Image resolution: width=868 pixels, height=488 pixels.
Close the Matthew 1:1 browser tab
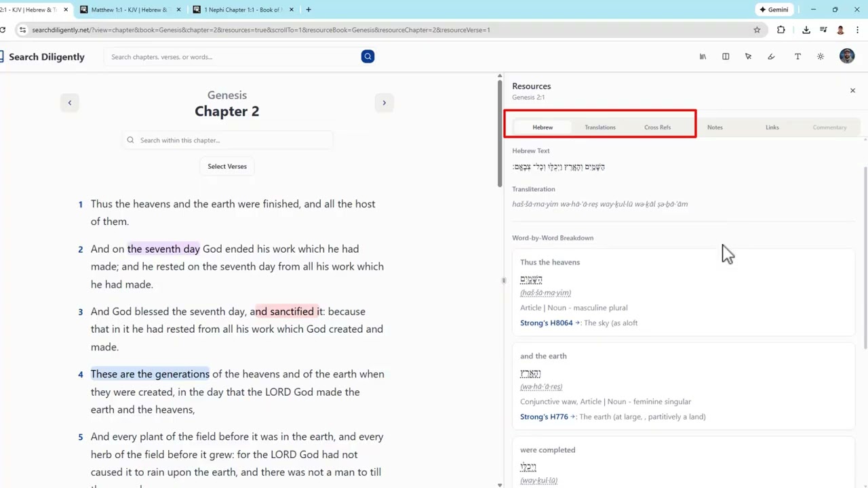(179, 9)
